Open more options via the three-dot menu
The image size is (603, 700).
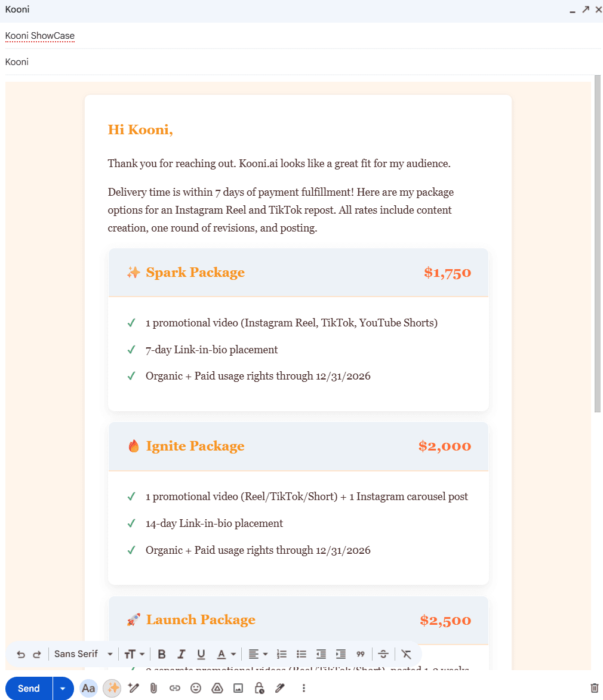click(x=304, y=688)
